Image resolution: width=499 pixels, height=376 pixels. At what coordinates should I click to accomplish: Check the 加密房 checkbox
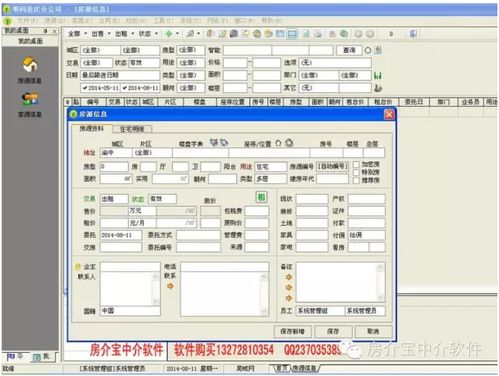point(356,164)
